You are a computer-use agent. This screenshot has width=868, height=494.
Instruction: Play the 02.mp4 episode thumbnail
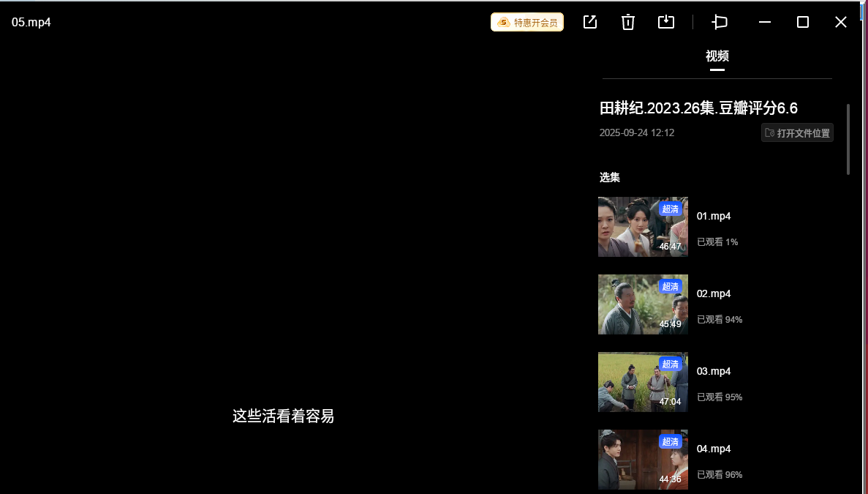pos(642,304)
